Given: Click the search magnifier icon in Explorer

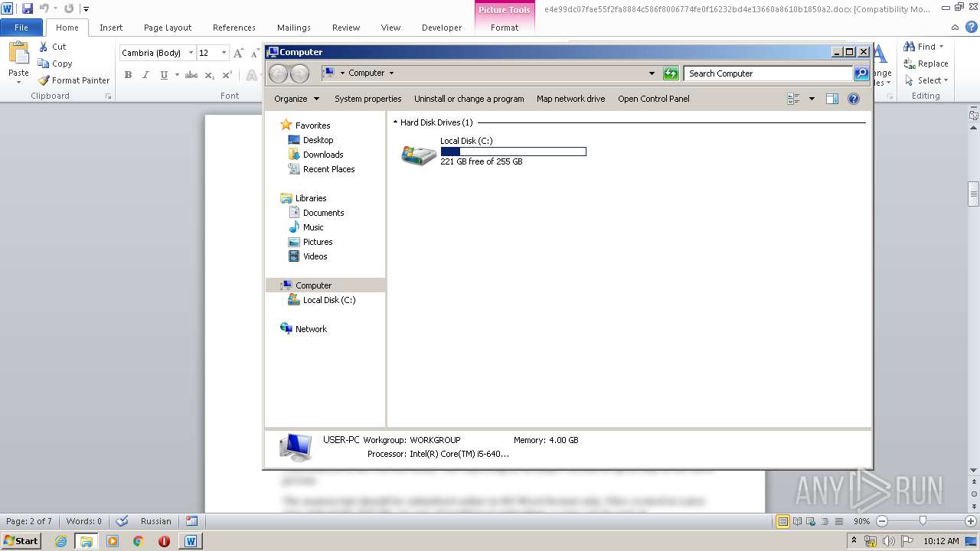Looking at the screenshot, I should (x=861, y=73).
